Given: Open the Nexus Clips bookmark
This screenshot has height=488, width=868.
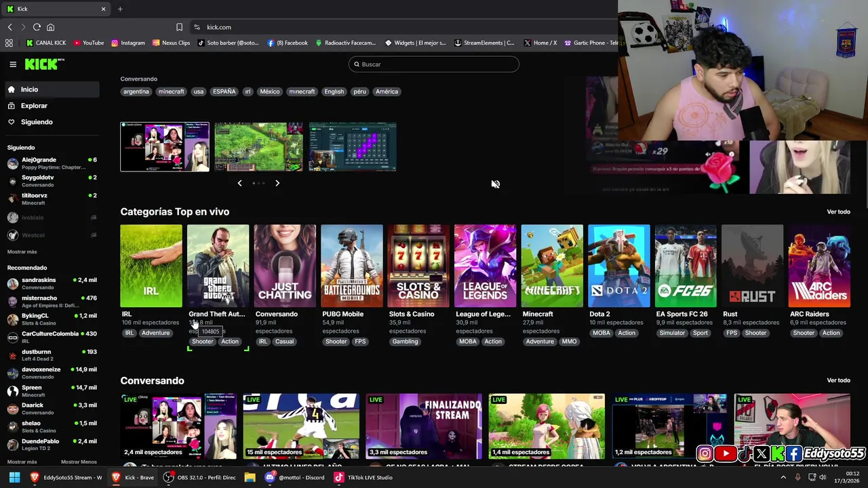Looking at the screenshot, I should tap(172, 43).
